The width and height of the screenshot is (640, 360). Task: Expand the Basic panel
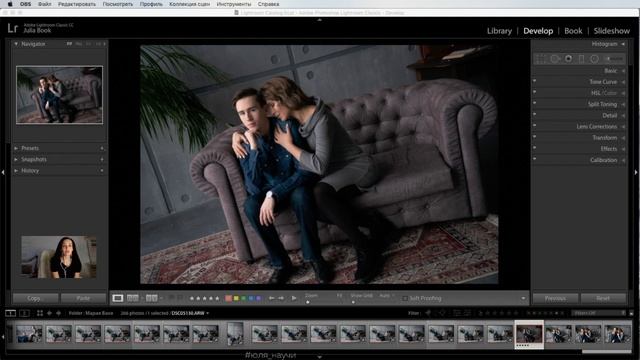coord(623,71)
